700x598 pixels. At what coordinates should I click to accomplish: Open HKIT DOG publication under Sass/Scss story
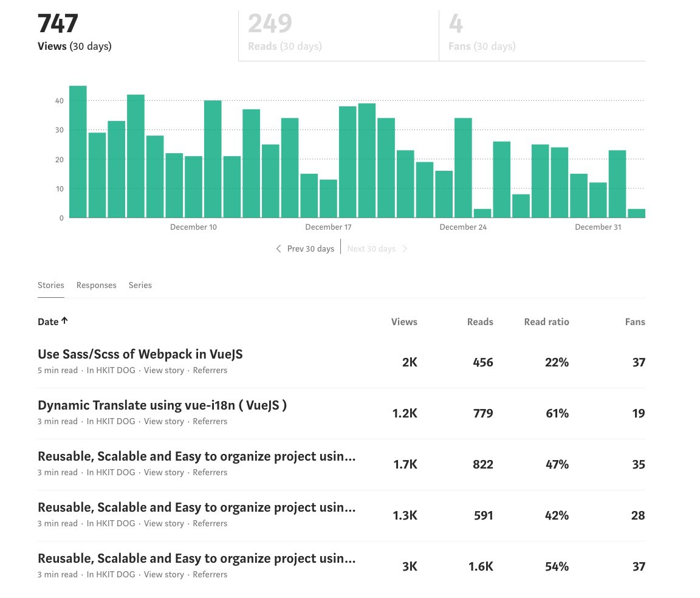click(111, 370)
